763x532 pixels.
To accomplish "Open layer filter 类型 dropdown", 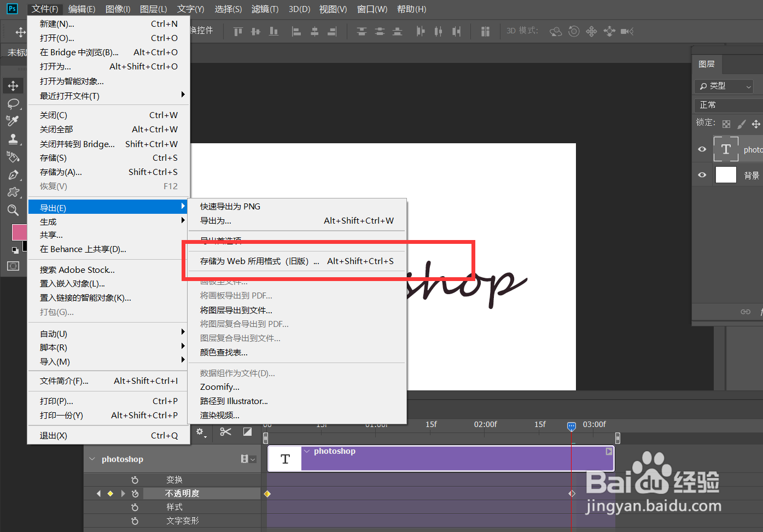I will coord(725,86).
